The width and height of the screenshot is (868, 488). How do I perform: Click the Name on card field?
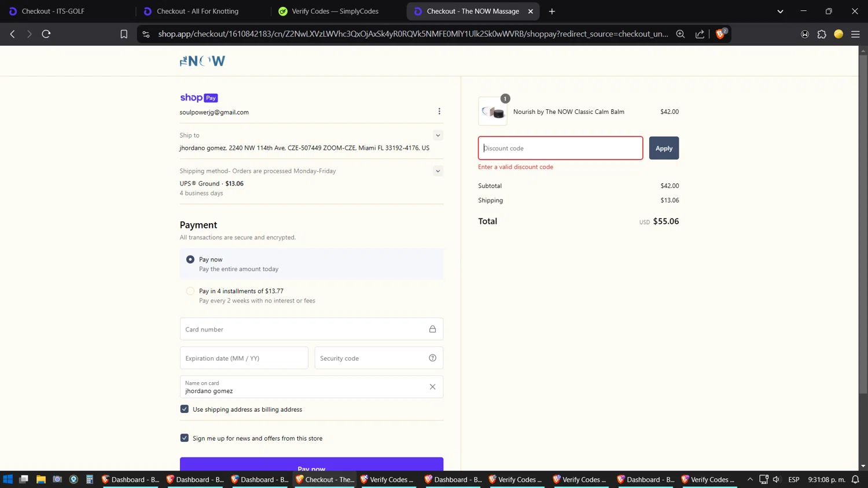coord(311,387)
